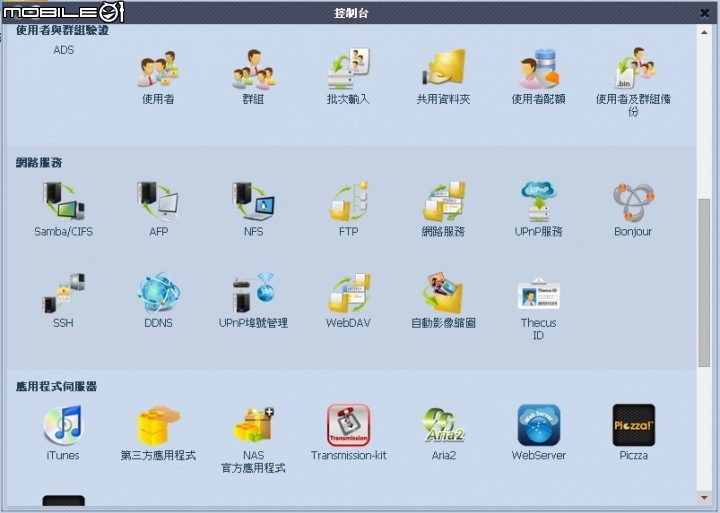Open the UPnP服務 icon
This screenshot has height=513, width=720.
click(x=539, y=201)
